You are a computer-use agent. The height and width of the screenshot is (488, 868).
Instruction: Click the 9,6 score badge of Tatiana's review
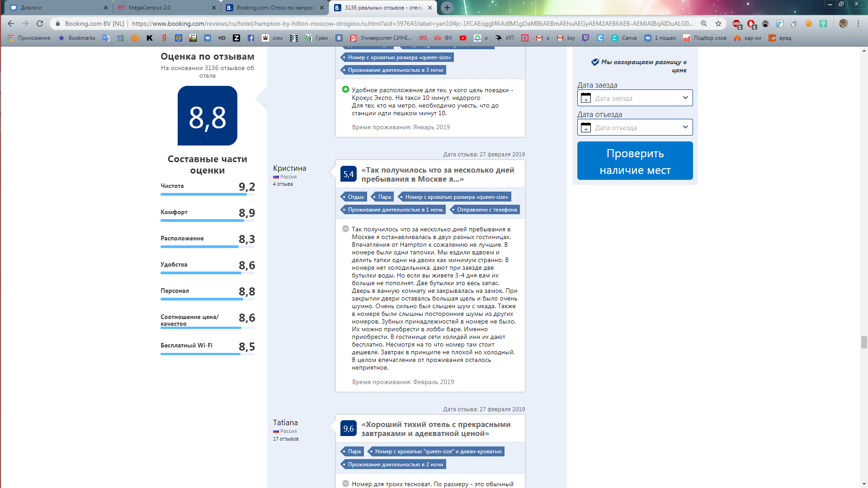coord(348,428)
